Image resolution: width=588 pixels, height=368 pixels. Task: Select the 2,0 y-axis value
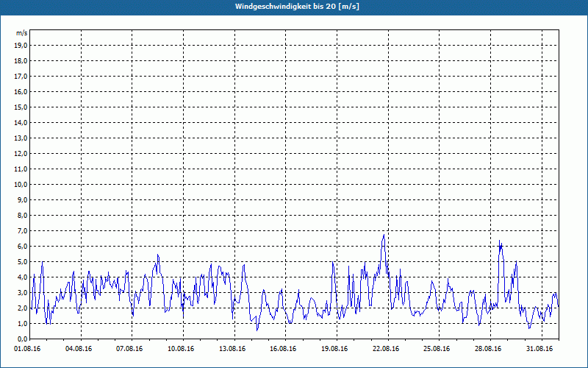coord(22,308)
